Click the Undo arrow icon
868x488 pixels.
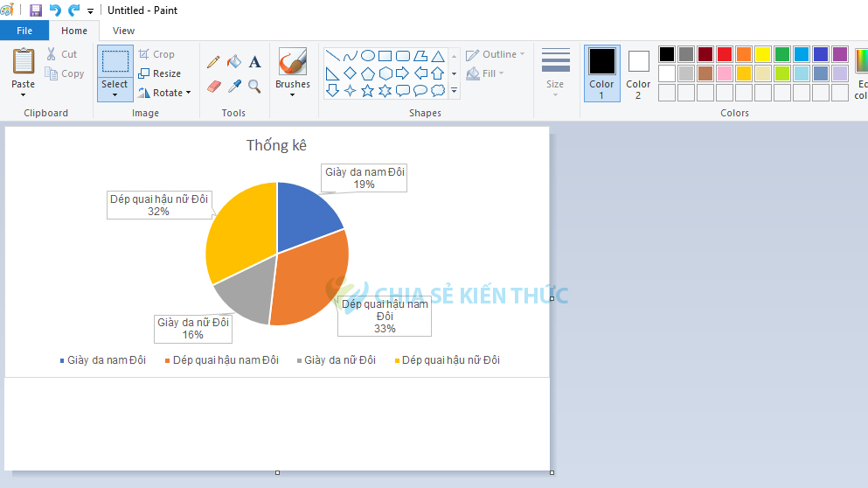coord(55,10)
